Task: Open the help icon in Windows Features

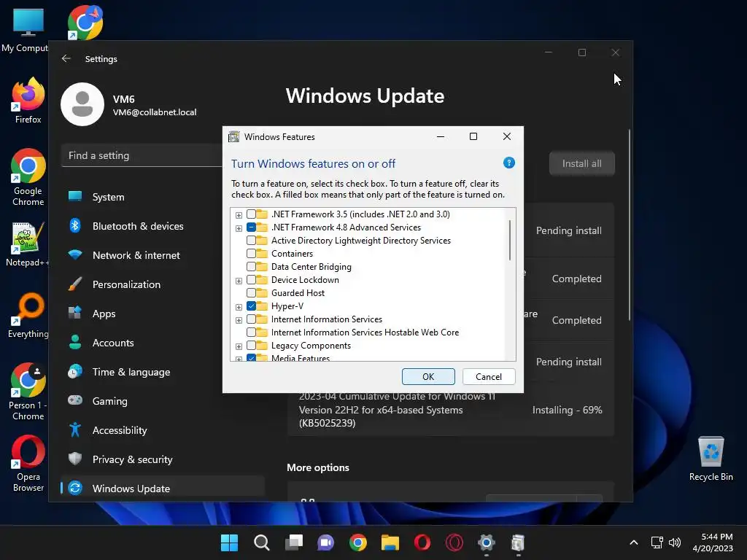Action: (508, 163)
